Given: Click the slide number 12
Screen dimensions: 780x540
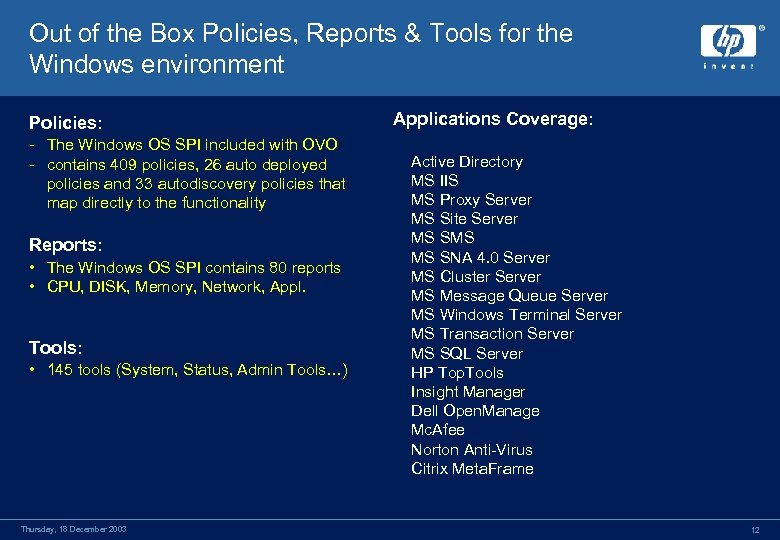Looking at the screenshot, I should click(756, 530).
